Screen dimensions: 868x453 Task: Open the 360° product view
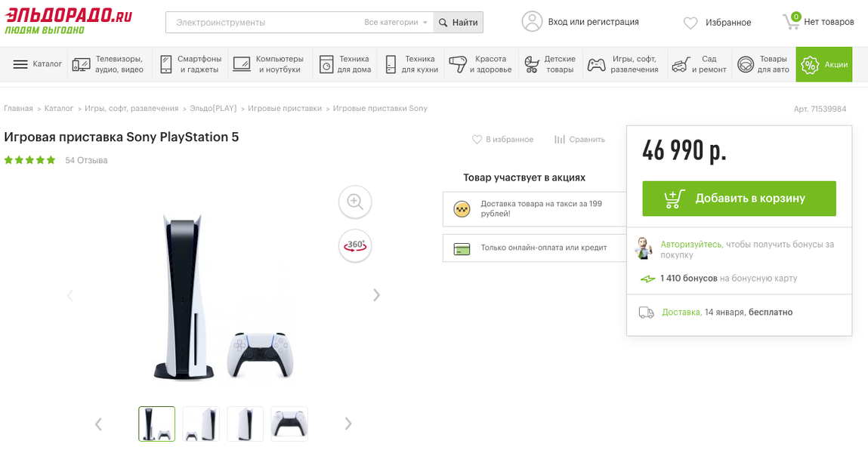coord(355,245)
